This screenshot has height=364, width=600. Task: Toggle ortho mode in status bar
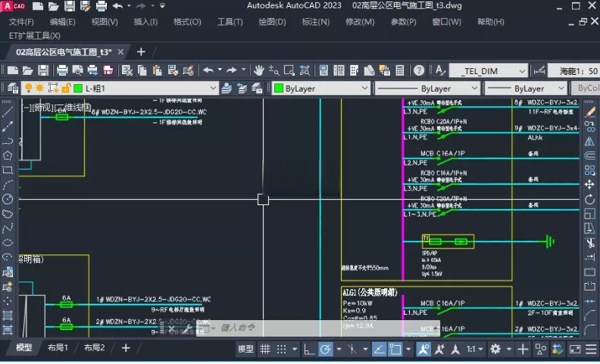click(x=309, y=349)
